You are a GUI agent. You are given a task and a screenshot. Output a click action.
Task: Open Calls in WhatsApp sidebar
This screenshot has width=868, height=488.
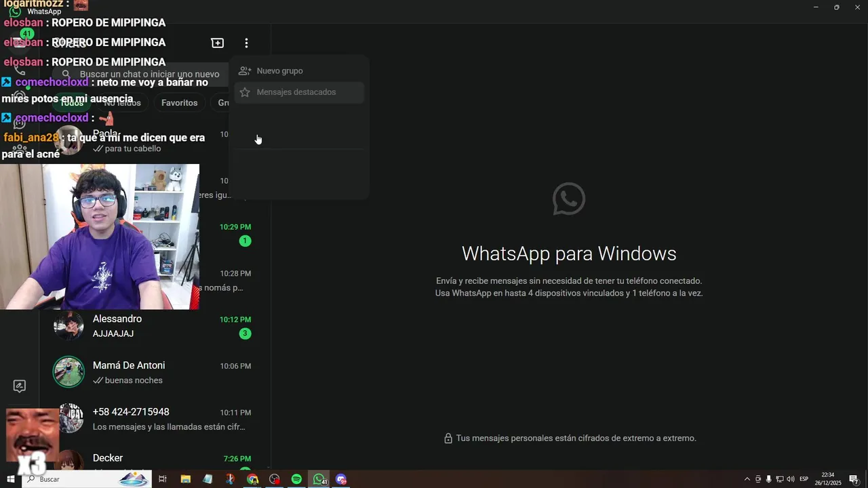click(x=20, y=70)
